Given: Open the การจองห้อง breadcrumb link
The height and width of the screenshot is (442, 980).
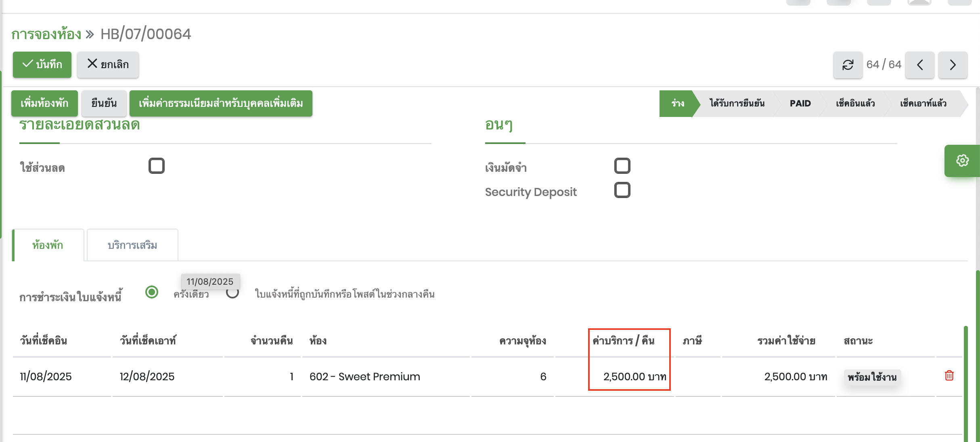Looking at the screenshot, I should [46, 34].
